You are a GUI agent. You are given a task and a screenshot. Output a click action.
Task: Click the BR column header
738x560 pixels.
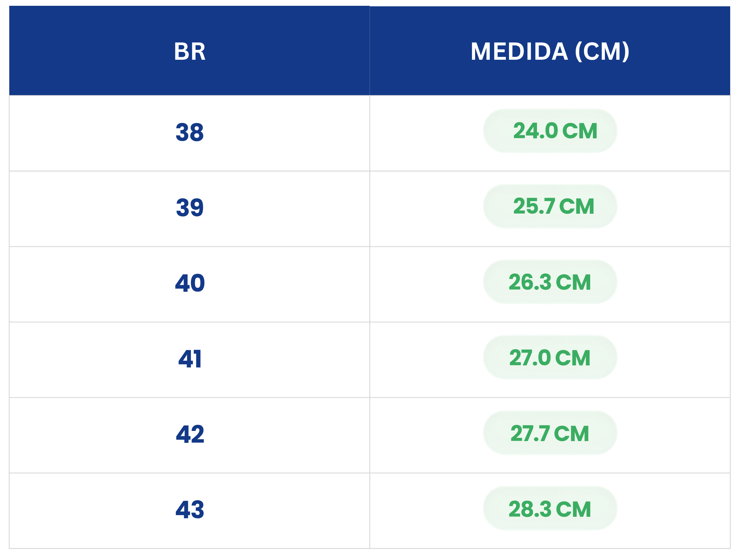[x=190, y=51]
